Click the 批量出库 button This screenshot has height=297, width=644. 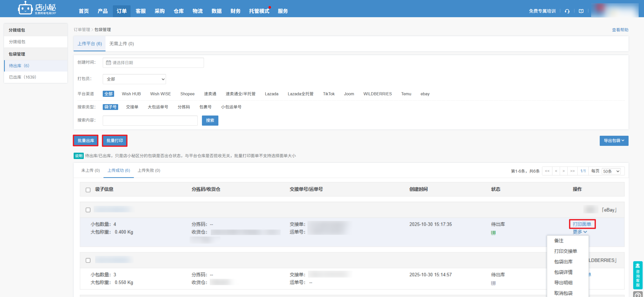86,141
